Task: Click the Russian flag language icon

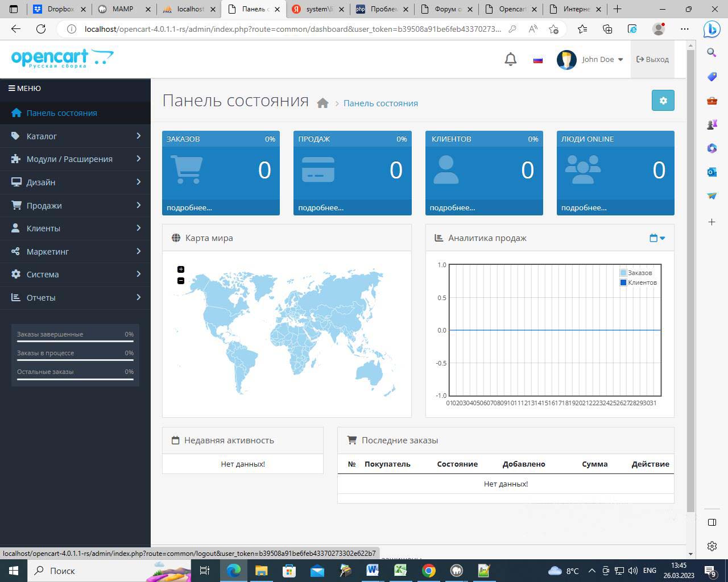Action: [537, 60]
